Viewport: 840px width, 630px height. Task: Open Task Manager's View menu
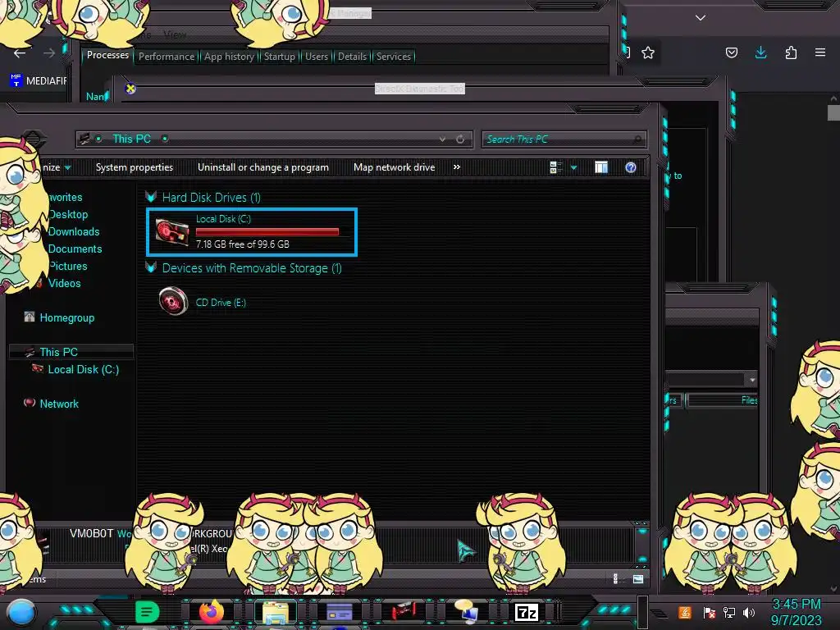click(175, 34)
